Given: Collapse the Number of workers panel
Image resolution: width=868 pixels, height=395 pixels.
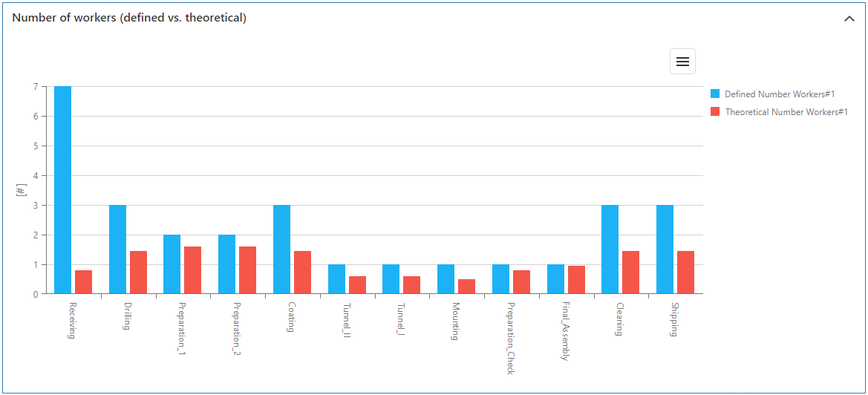Looking at the screenshot, I should 849,19.
